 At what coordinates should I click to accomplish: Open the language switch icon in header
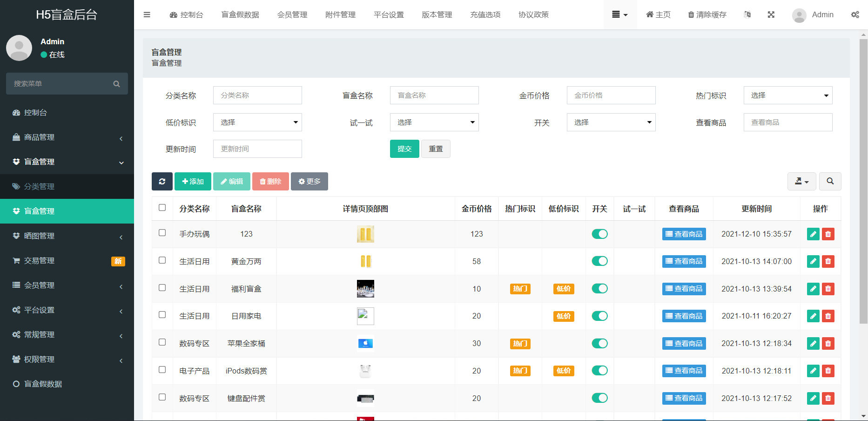[747, 14]
